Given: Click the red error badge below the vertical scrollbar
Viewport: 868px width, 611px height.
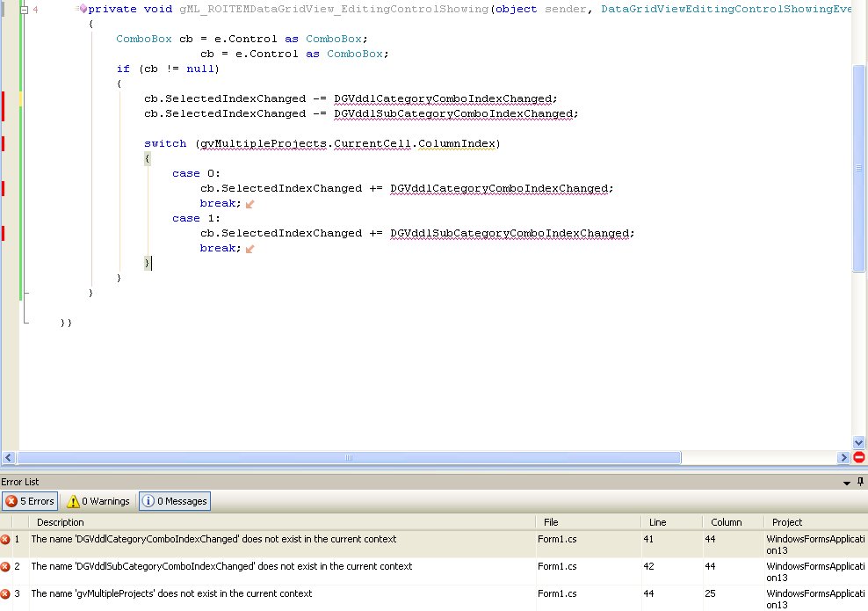Looking at the screenshot, I should (x=859, y=457).
